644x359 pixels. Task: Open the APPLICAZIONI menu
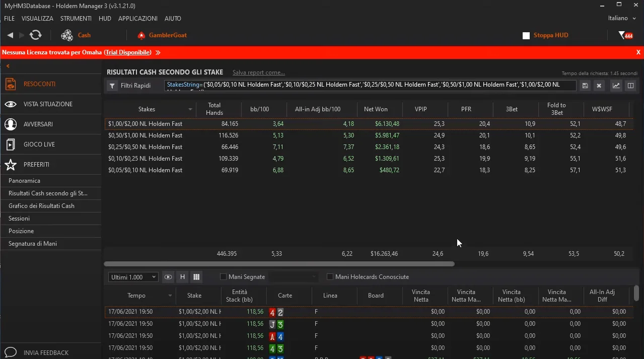(x=137, y=18)
